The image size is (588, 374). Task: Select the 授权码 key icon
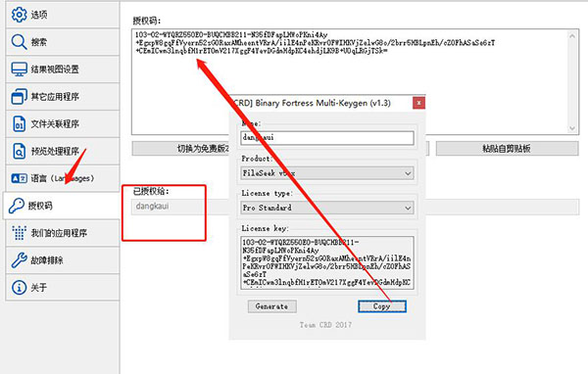[16, 206]
